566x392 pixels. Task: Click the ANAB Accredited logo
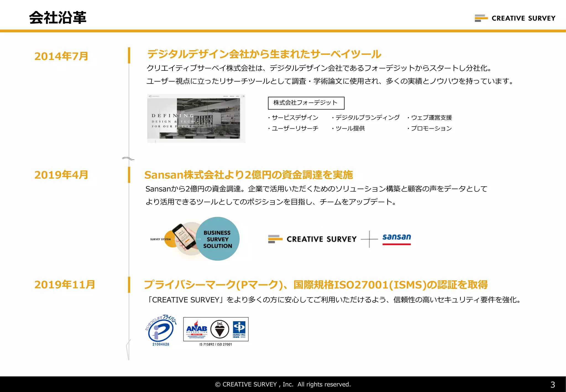(x=197, y=330)
